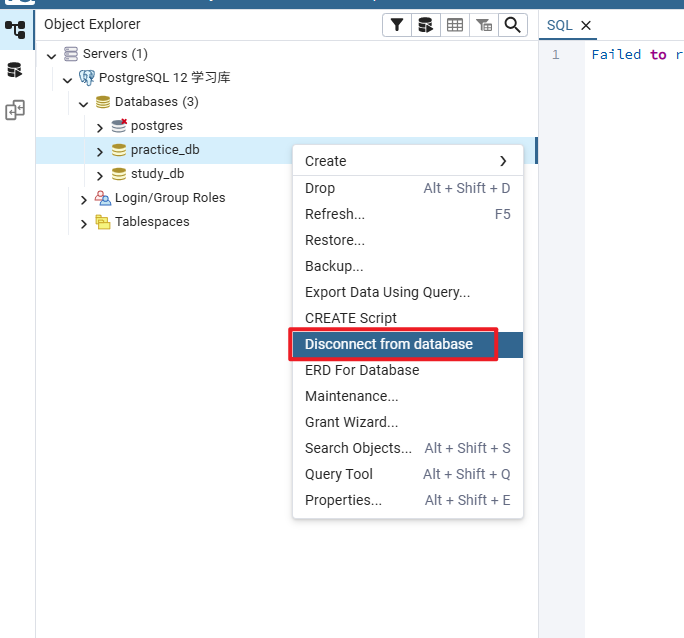Viewport: 684px width, 638px height.
Task: Click the word "Failed" in SQL editor
Action: click(x=616, y=55)
